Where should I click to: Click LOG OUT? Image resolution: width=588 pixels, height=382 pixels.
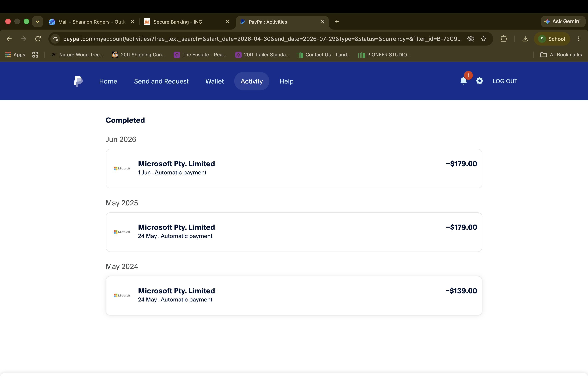pyautogui.click(x=505, y=81)
